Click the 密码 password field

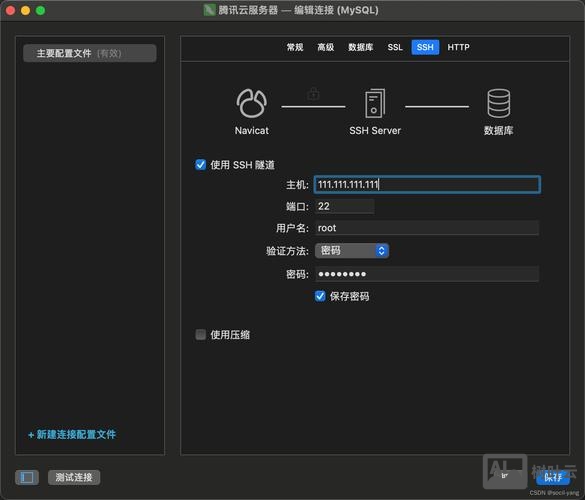click(427, 274)
